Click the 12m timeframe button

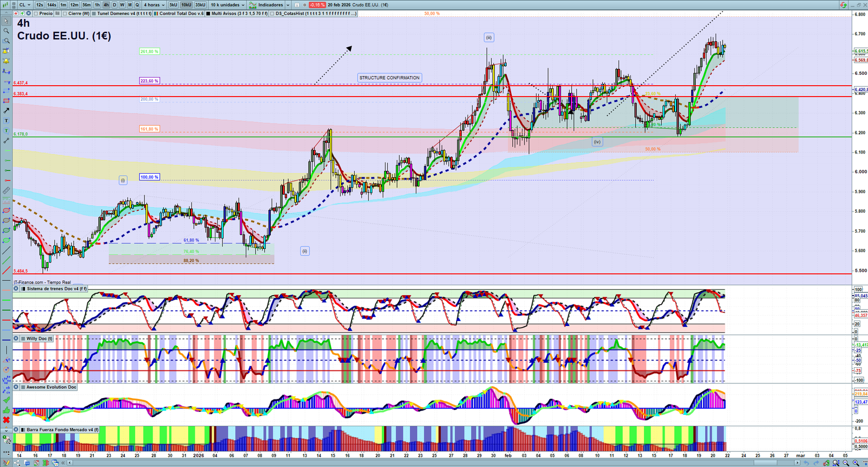pos(74,5)
